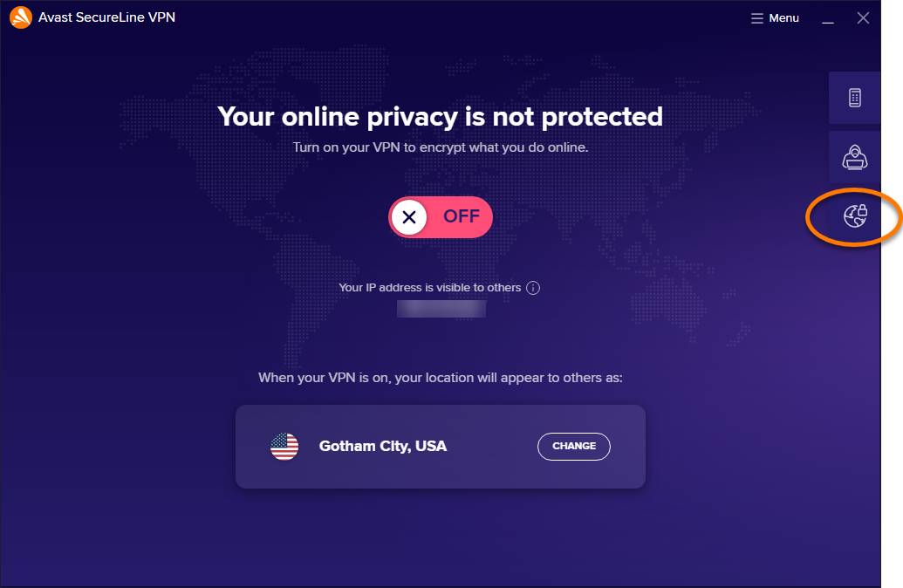Open the hamburger Menu

click(775, 18)
